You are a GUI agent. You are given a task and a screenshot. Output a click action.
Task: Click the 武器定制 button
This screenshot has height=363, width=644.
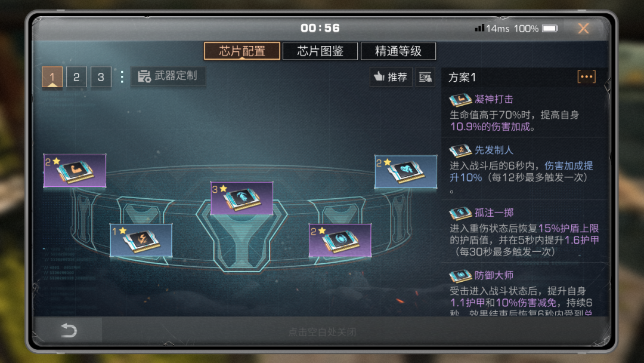[x=168, y=76]
